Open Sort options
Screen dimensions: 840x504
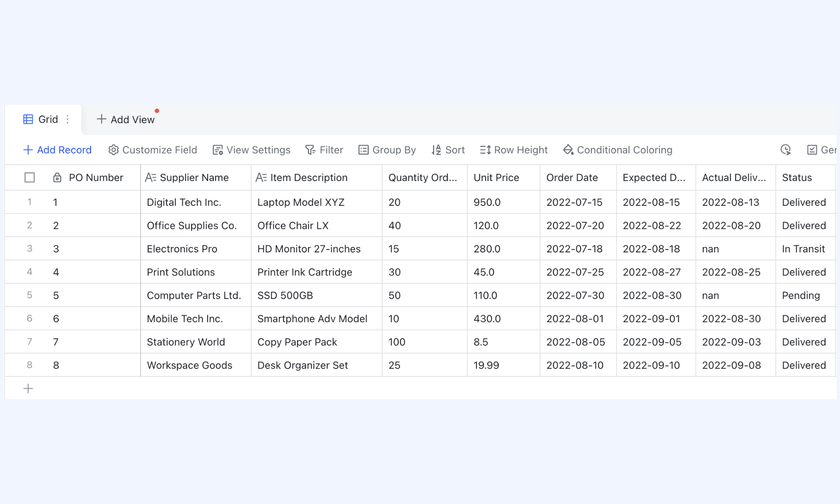[448, 150]
